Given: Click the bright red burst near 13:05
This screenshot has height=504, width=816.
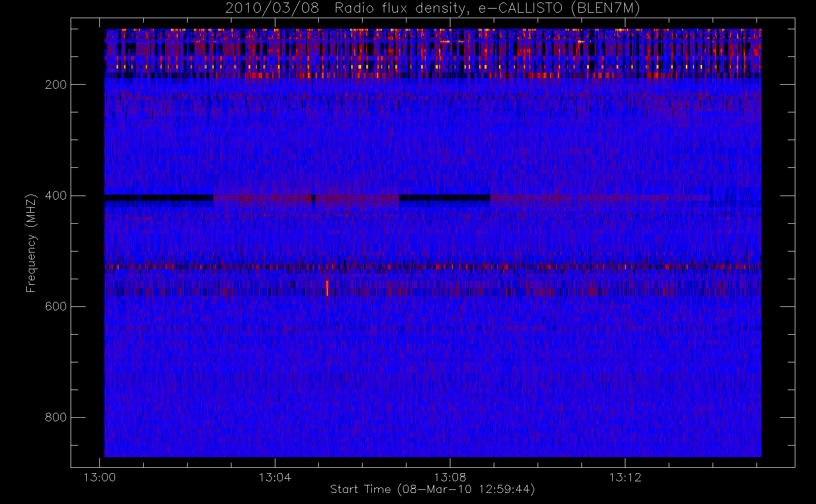Looking at the screenshot, I should [x=327, y=288].
